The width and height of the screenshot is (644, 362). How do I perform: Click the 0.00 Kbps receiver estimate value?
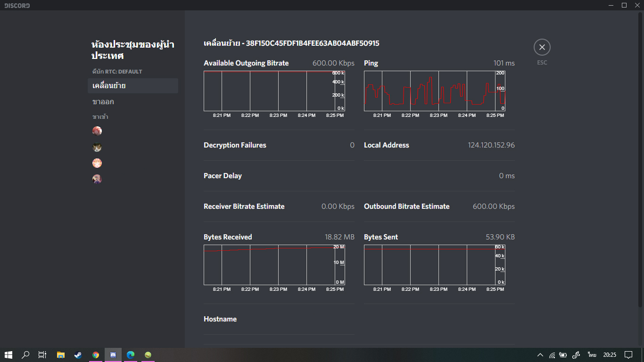click(338, 206)
